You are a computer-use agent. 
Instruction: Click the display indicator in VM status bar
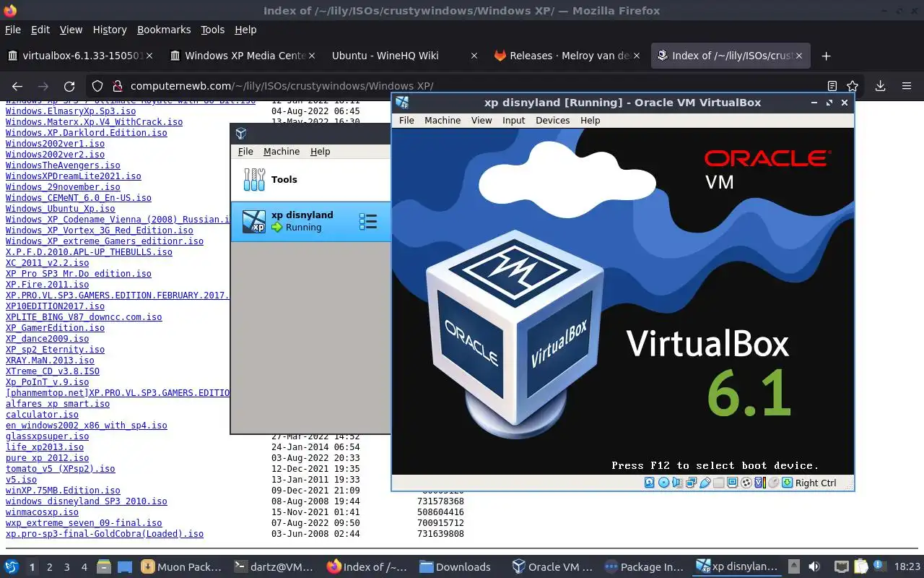tap(732, 483)
